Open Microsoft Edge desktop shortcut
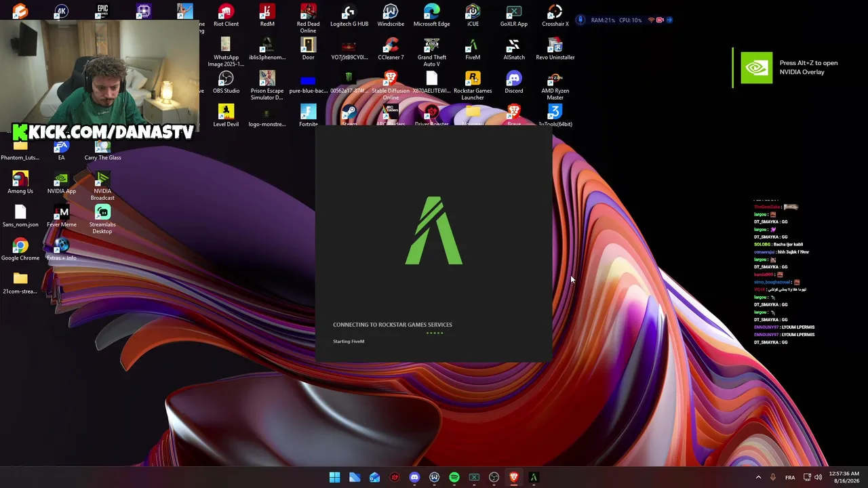The height and width of the screenshot is (488, 868). coord(431,16)
